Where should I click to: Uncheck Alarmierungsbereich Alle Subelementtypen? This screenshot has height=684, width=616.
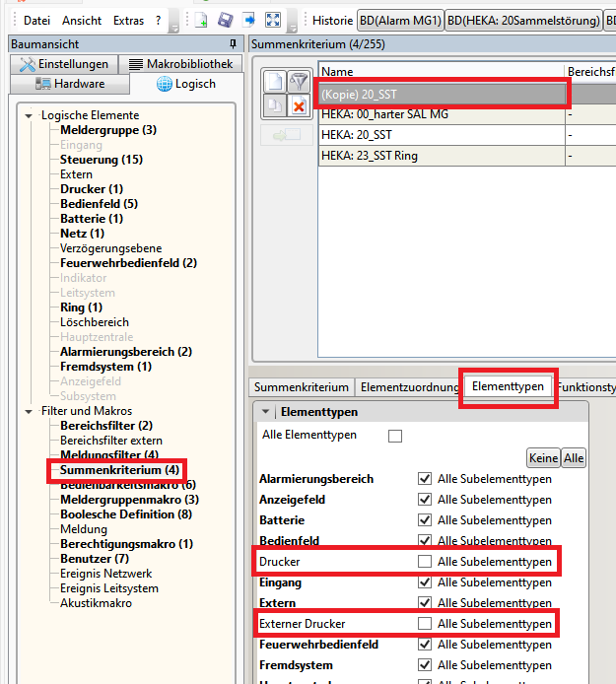(x=425, y=479)
